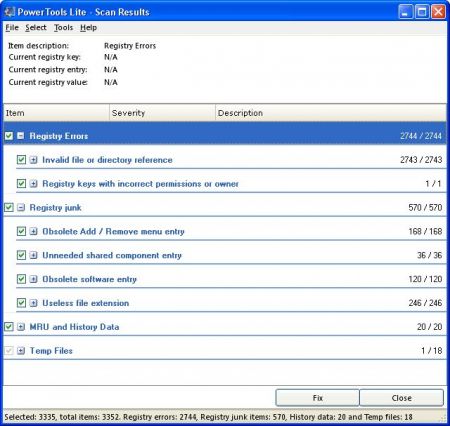Select the Registry Errors row label
The width and height of the screenshot is (450, 426).
[x=59, y=136]
